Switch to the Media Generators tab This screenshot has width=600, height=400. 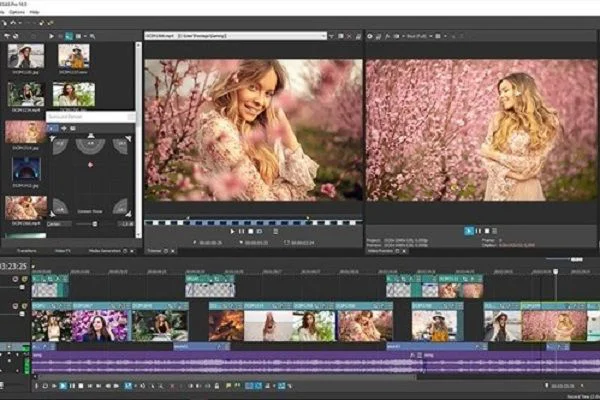point(104,251)
